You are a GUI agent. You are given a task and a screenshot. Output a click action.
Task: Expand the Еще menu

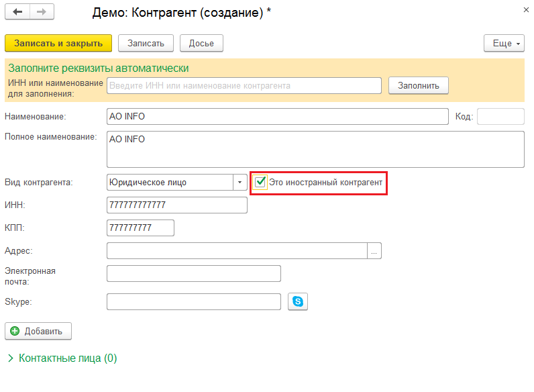(x=504, y=43)
